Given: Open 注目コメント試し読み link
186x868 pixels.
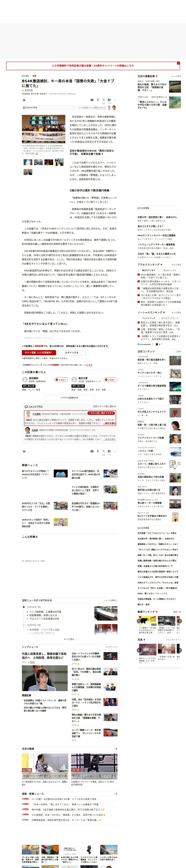Looking at the screenshot, I should click(104, 406).
